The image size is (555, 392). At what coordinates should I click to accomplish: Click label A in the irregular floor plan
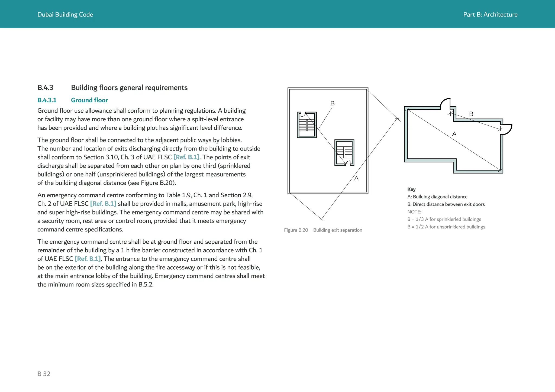(x=454, y=134)
